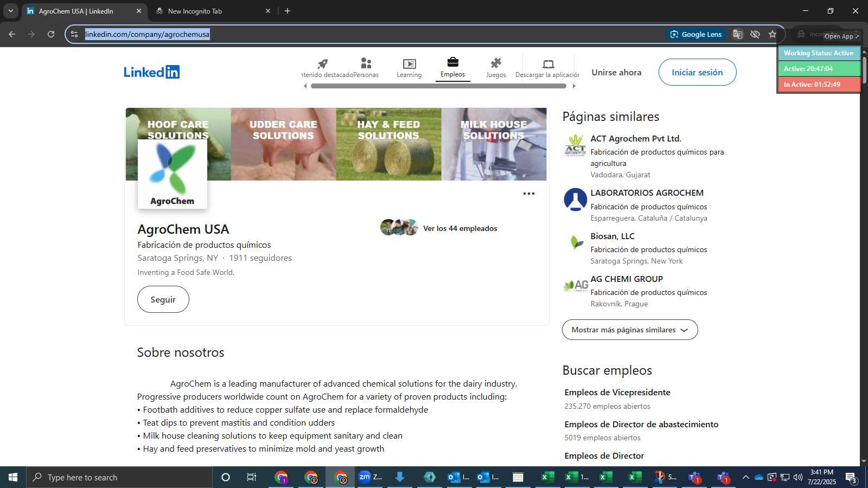Open Task View in the taskbar
Image resolution: width=868 pixels, height=488 pixels.
(x=251, y=477)
